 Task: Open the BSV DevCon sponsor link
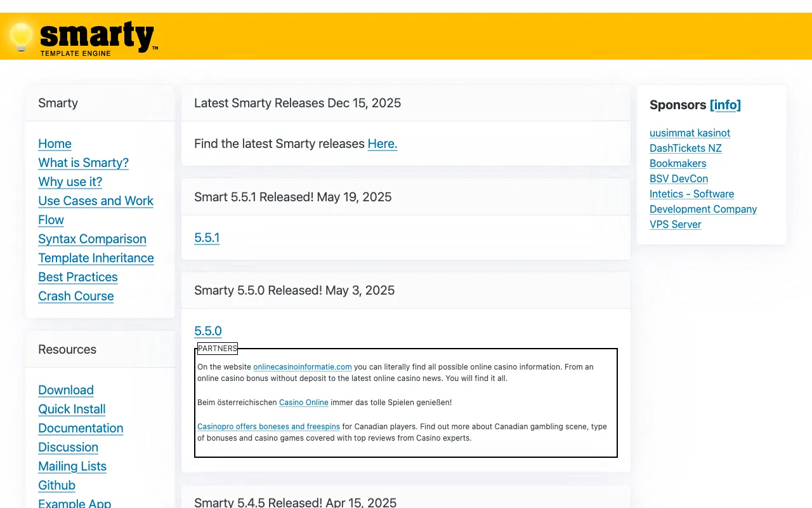pos(679,178)
